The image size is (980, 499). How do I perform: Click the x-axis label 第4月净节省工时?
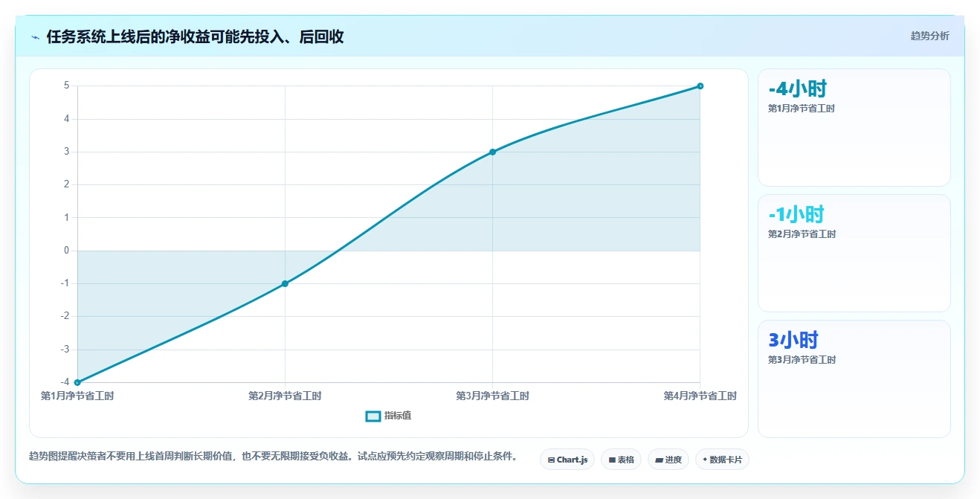[700, 396]
